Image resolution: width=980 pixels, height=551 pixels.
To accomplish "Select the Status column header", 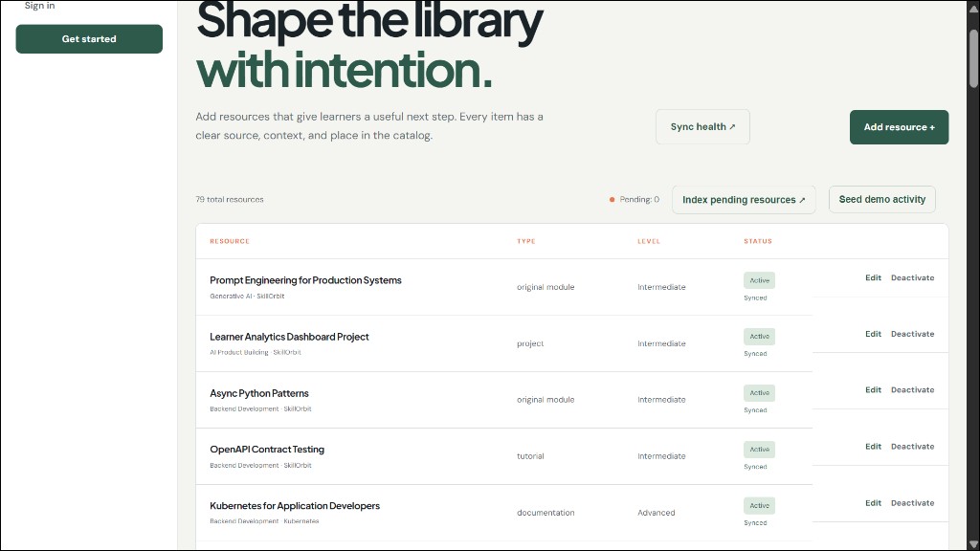I will [x=758, y=241].
